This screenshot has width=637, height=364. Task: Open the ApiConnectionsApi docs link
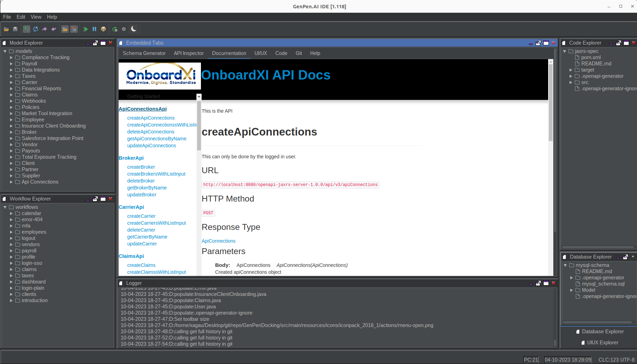point(142,109)
